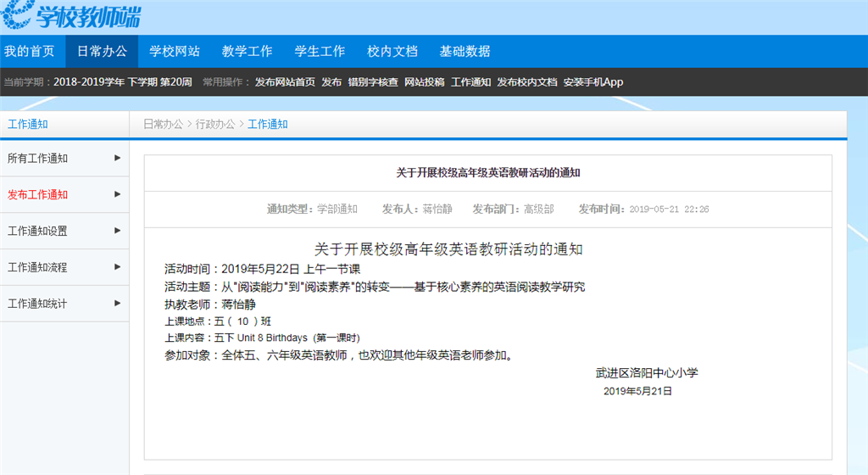Image resolution: width=868 pixels, height=475 pixels.
Task: Click the 发布网站首页 shortcut link
Action: [285, 82]
